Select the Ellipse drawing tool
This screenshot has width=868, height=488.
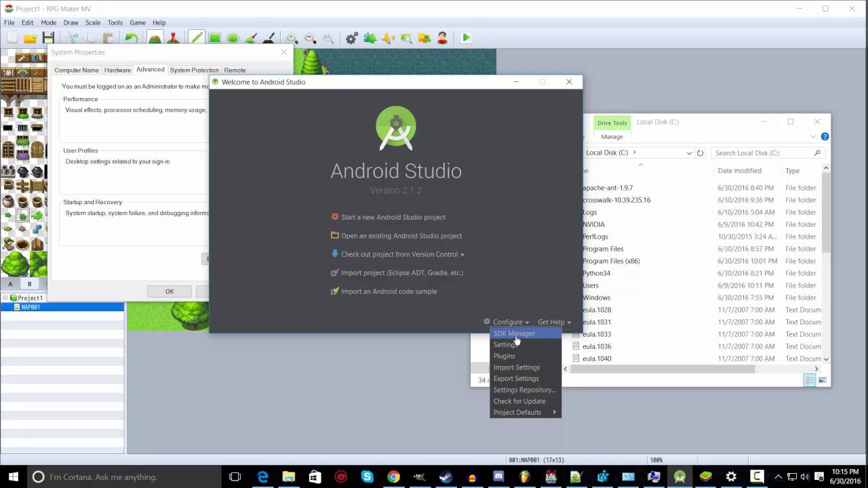pos(233,38)
